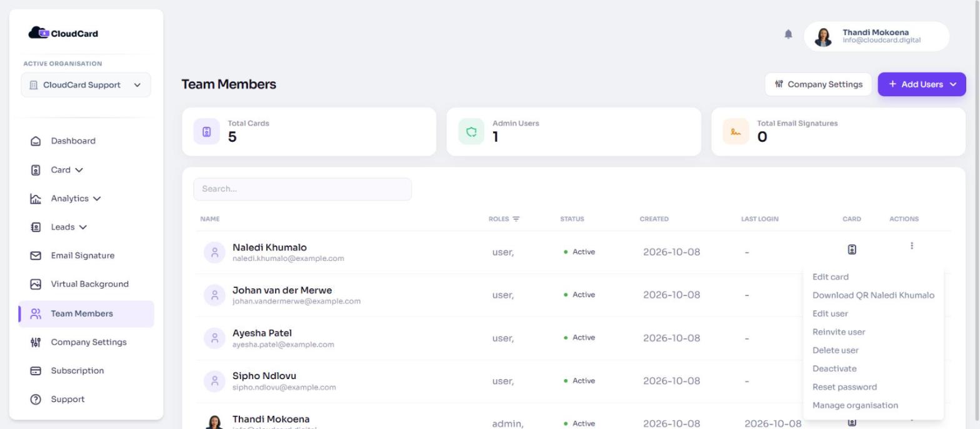Click the building icon in organisation selector

(34, 85)
